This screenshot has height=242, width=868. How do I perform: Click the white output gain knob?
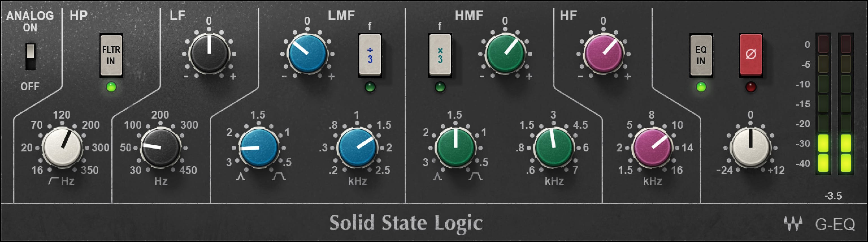tap(750, 147)
